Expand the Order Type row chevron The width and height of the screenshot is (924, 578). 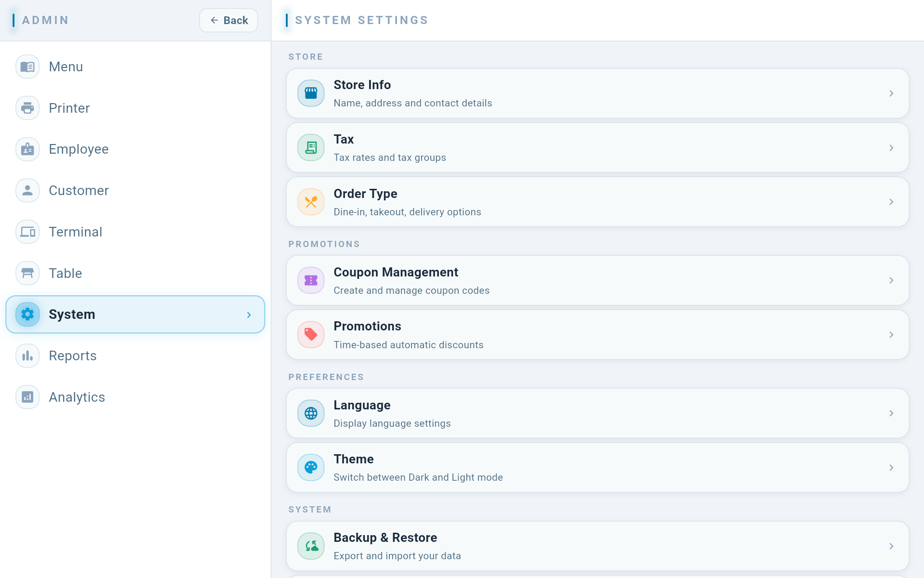(x=891, y=202)
